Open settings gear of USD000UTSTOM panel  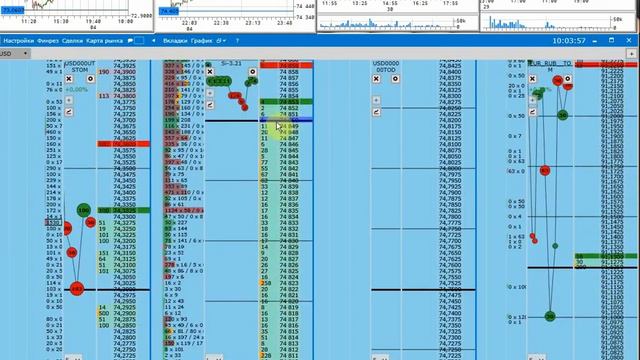pos(90,79)
